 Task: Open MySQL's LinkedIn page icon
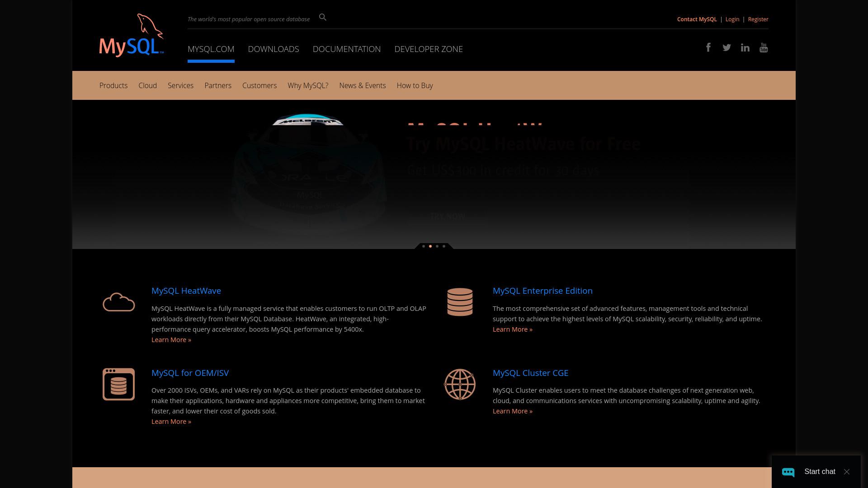pos(745,47)
